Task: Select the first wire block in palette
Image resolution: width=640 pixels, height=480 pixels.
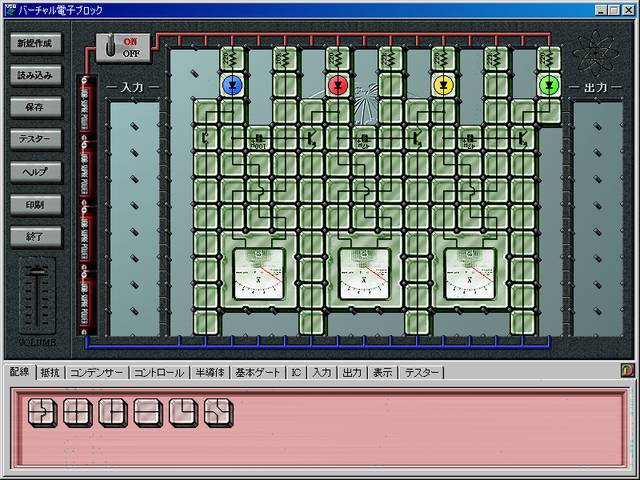Action: 42,411
